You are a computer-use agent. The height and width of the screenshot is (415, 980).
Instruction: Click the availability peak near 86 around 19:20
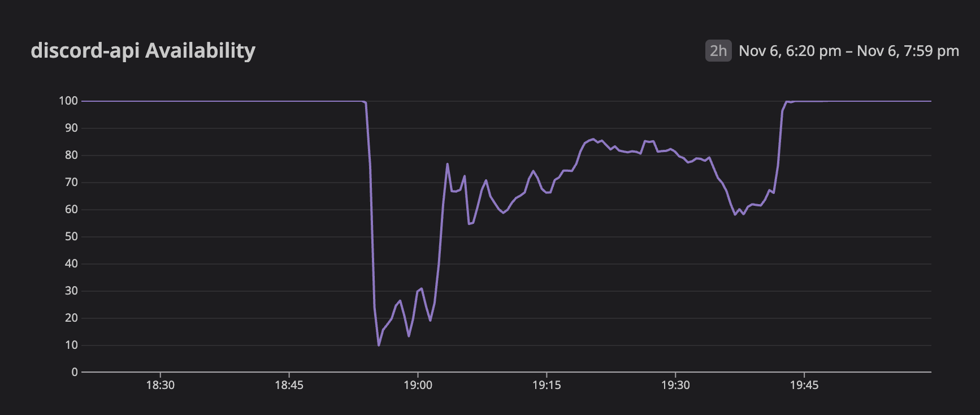(593, 139)
